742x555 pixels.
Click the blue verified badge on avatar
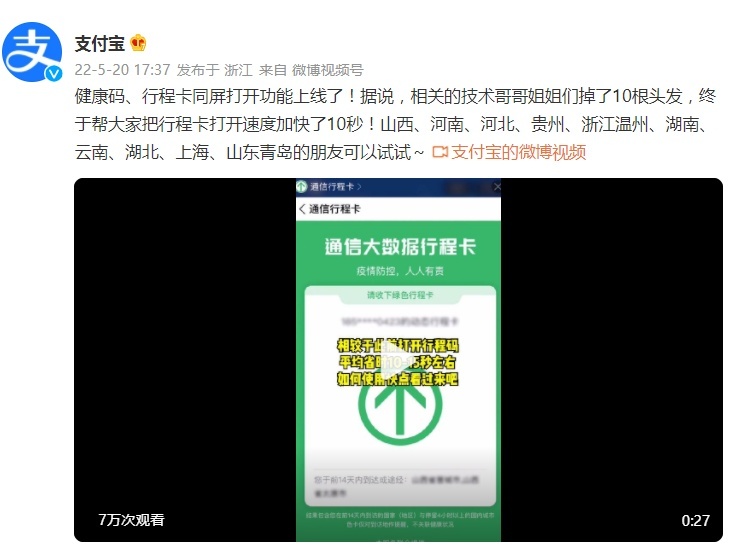click(x=54, y=73)
